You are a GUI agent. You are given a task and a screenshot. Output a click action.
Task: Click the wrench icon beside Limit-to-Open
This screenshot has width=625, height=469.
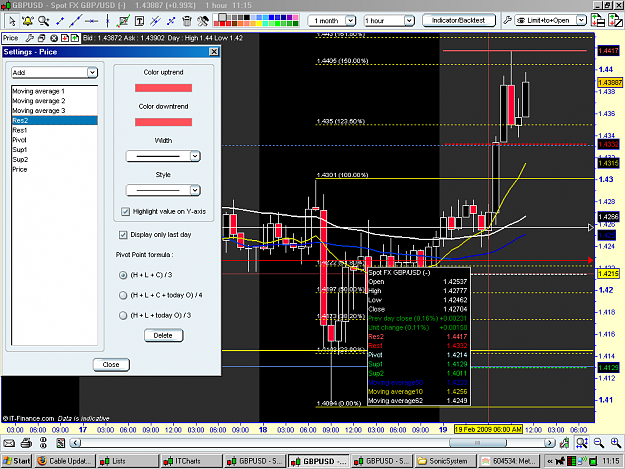click(x=507, y=20)
